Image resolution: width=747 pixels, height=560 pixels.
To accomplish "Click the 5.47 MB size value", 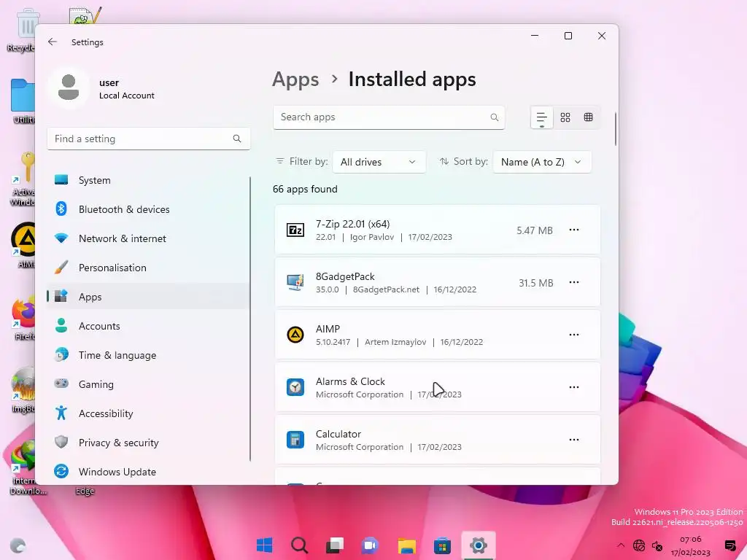I will click(x=535, y=230).
